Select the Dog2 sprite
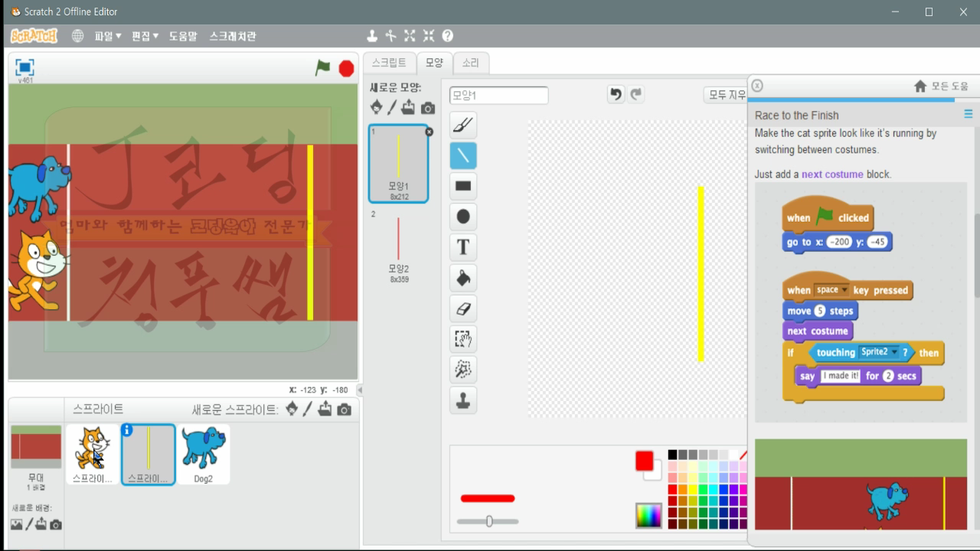Screen dimensions: 980x551 pos(203,455)
